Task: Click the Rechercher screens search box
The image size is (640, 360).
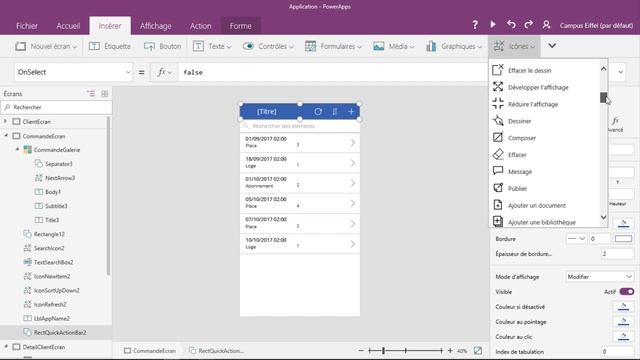Action: (56, 107)
